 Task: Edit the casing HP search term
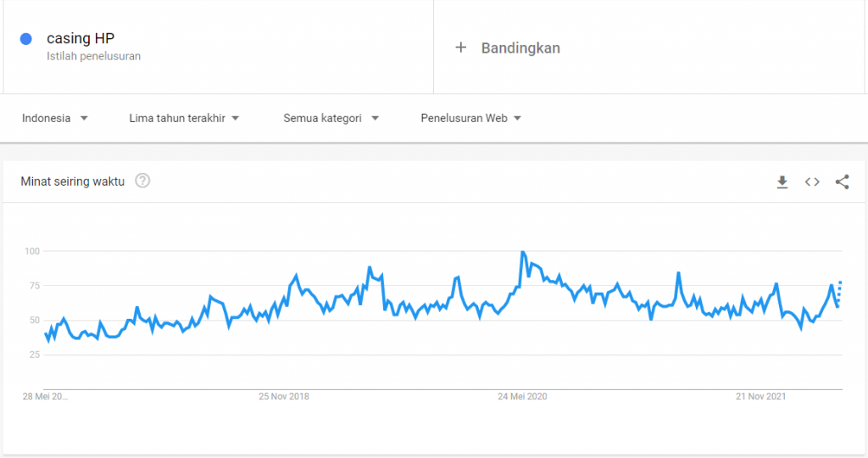[x=81, y=39]
